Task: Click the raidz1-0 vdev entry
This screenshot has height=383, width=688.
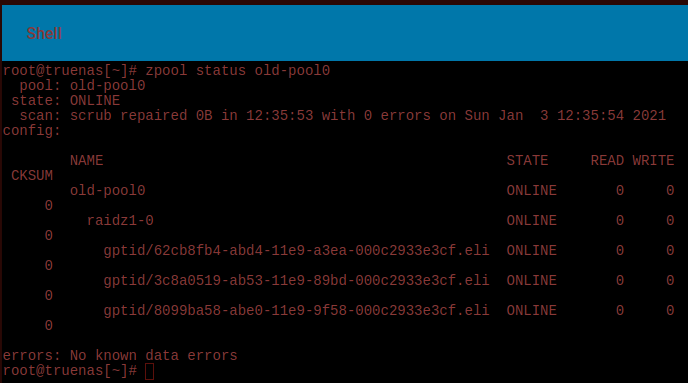Action: pyautogui.click(x=120, y=220)
